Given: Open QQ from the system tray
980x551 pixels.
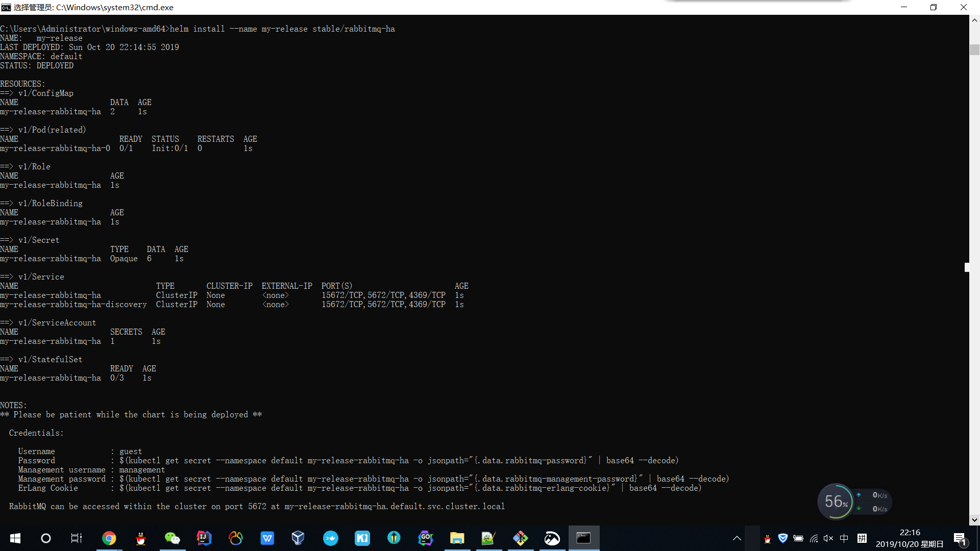Looking at the screenshot, I should tap(767, 538).
